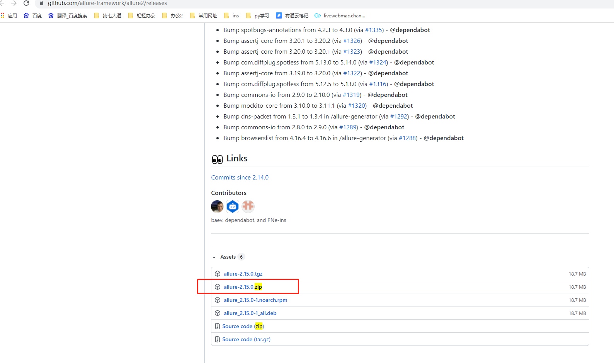
Task: Open pull request #1322
Action: pos(352,73)
